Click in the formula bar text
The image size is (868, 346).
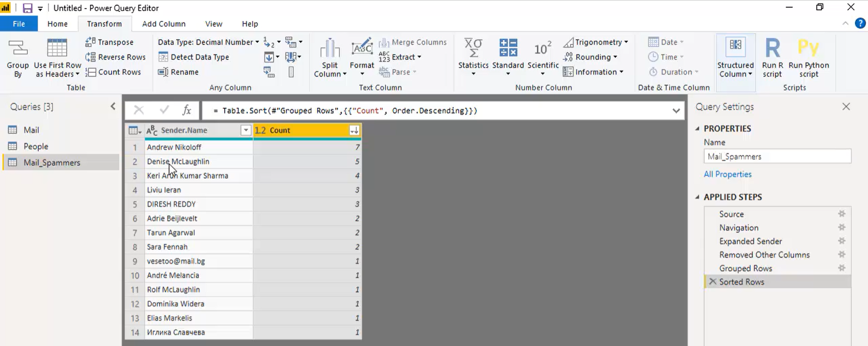click(345, 111)
